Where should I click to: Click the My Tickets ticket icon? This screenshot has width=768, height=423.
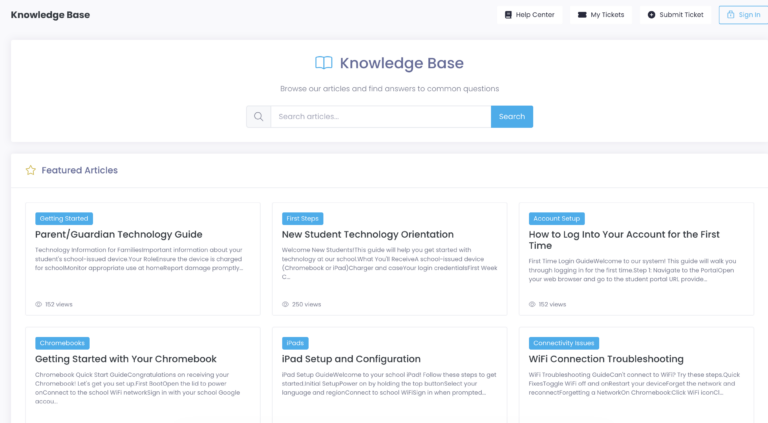pyautogui.click(x=582, y=15)
